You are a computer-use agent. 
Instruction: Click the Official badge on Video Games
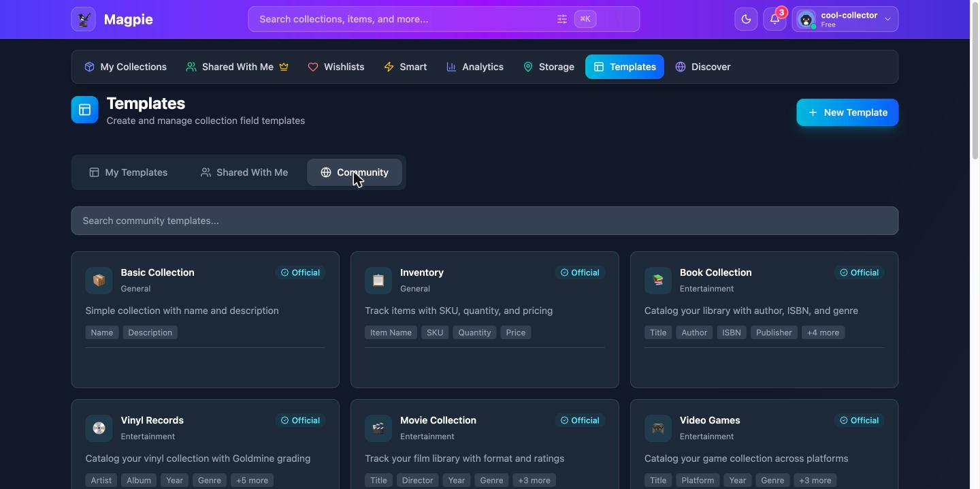[x=860, y=420]
